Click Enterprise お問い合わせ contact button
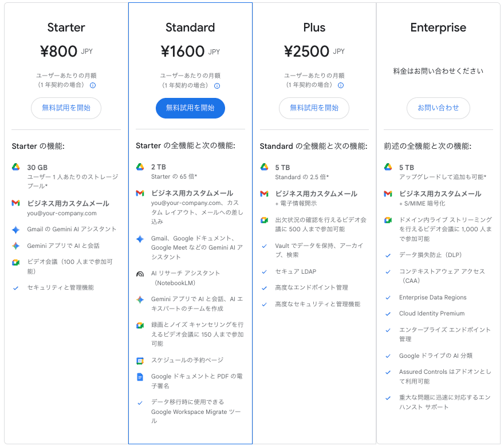Image resolution: width=504 pixels, height=446 pixels. (x=438, y=108)
